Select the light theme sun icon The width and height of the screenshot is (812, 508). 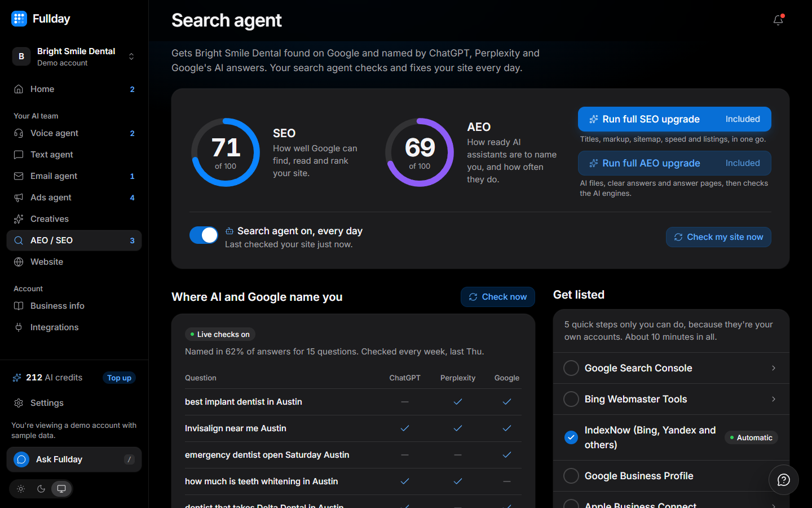coord(21,489)
